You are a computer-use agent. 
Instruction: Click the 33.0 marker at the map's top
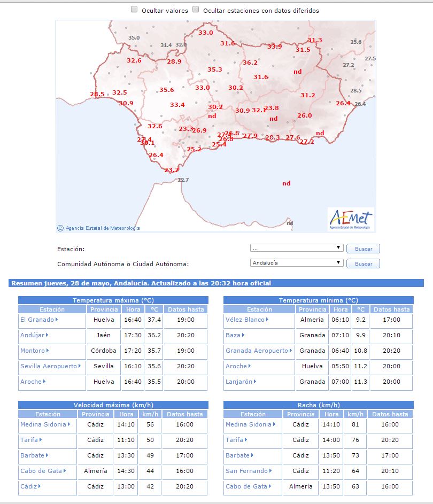point(206,33)
